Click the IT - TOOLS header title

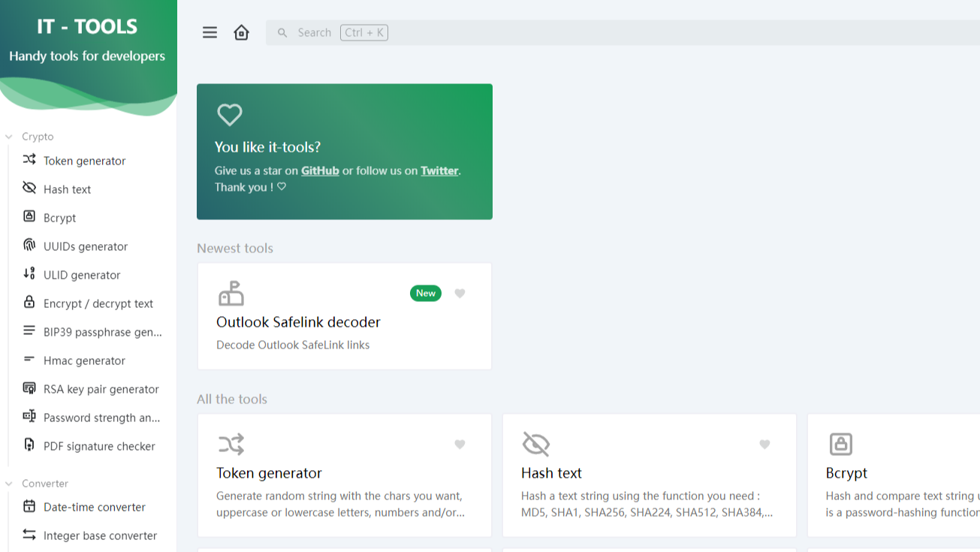coord(87,26)
